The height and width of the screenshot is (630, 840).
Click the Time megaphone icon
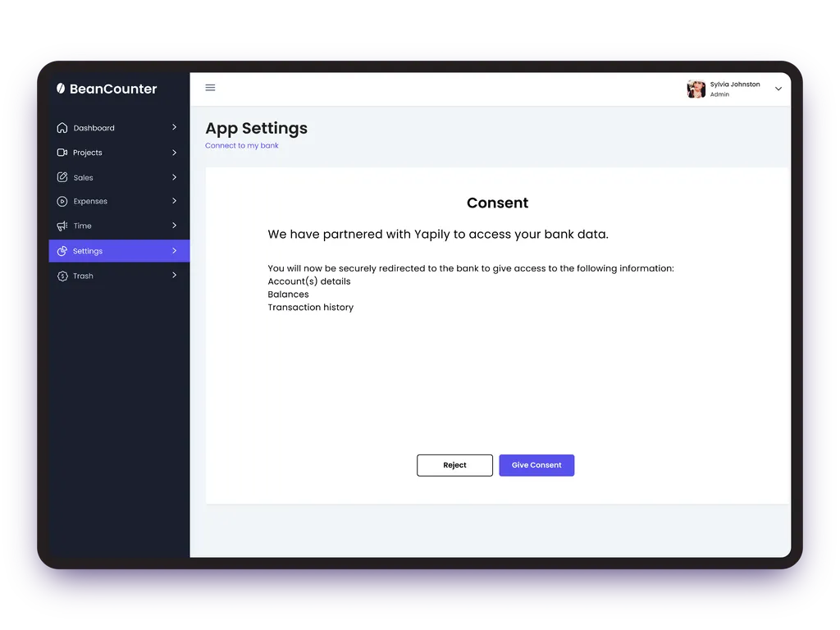(62, 226)
